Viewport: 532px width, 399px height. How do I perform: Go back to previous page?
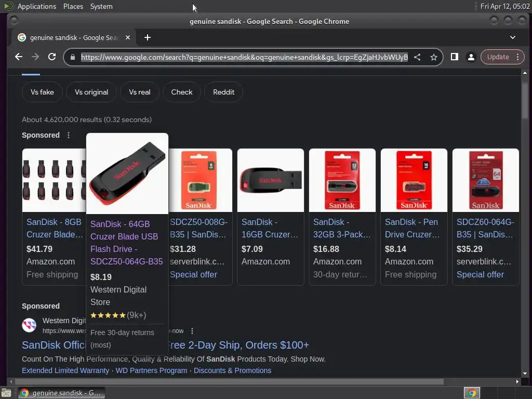[19, 57]
